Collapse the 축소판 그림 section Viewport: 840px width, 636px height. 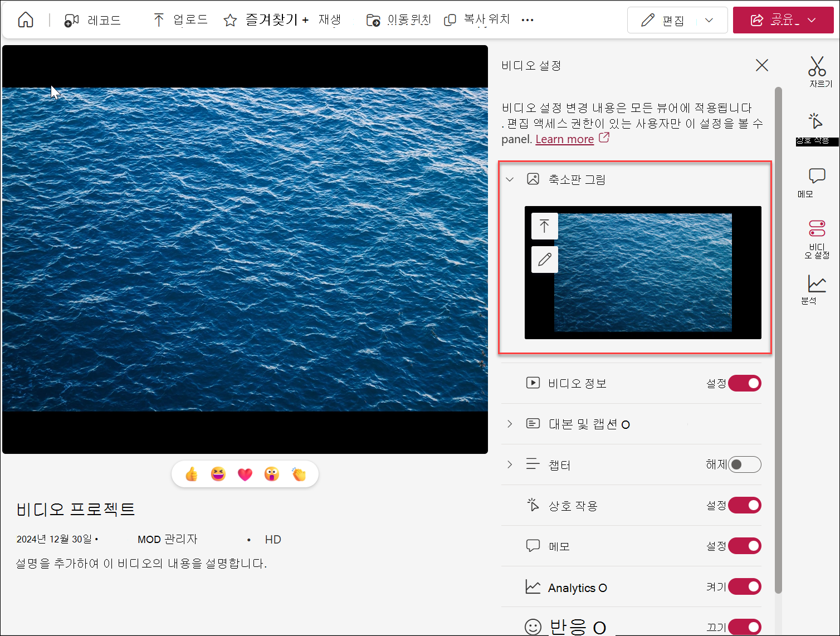click(x=510, y=179)
